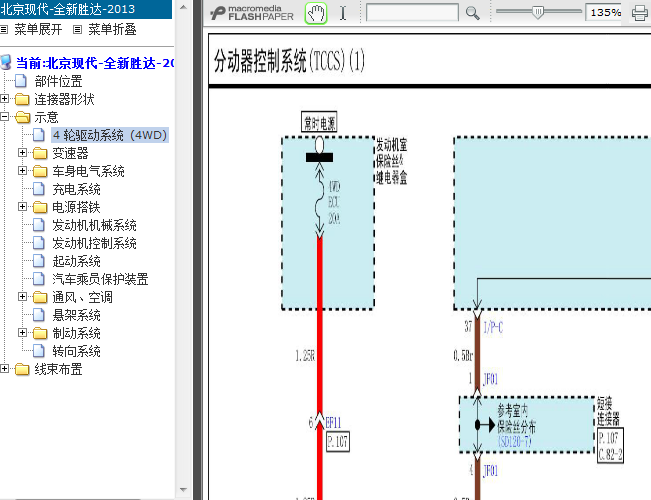Open 4 轮驱动系统 (4WD) diagram
This screenshot has height=500, width=651.
110,135
